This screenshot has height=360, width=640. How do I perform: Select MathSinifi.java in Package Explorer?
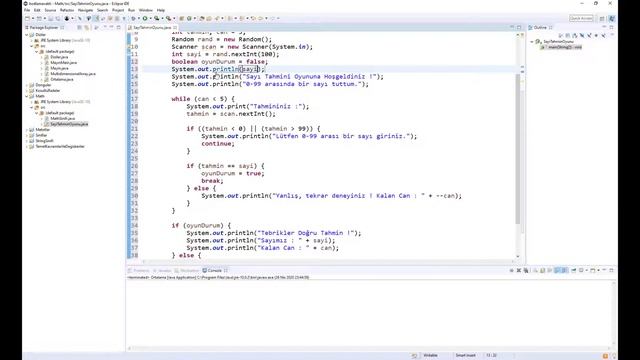click(62, 118)
